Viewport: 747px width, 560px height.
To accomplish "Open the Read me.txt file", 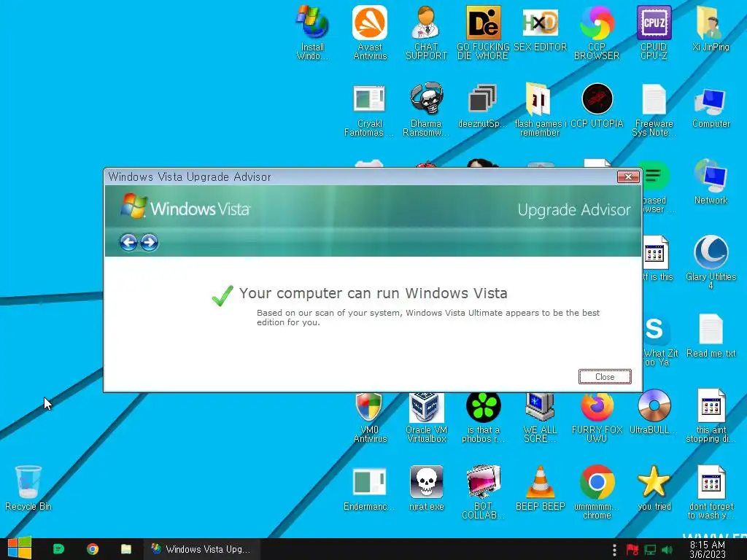I will point(711,335).
